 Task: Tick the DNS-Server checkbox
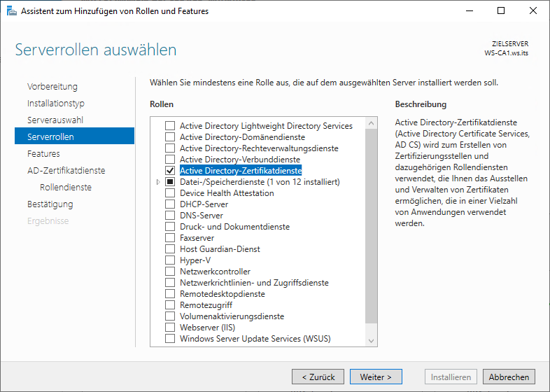coord(170,216)
